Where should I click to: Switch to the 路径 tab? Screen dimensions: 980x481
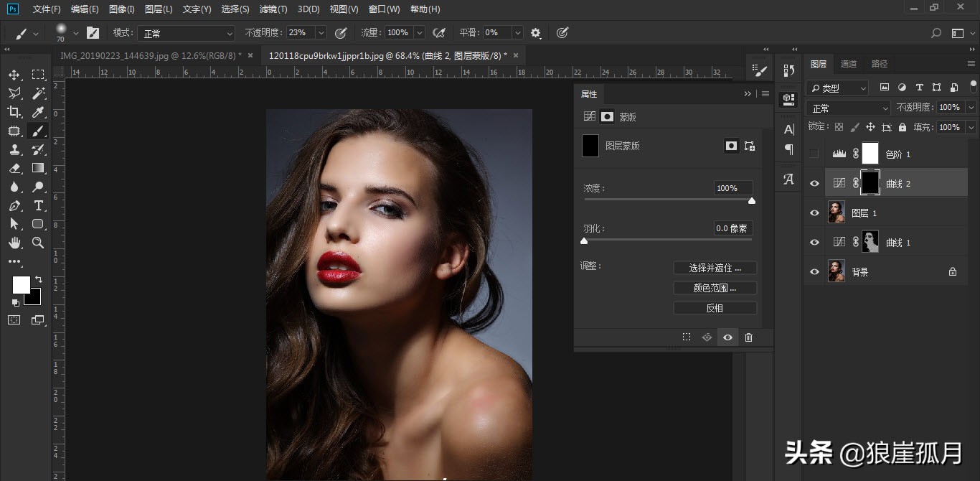click(x=880, y=64)
